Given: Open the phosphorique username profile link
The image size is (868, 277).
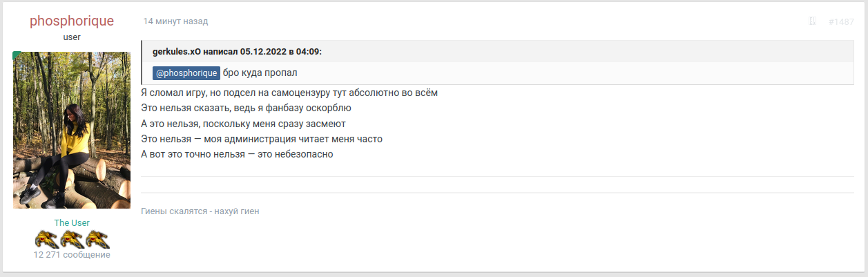Looking at the screenshot, I should 72,21.
